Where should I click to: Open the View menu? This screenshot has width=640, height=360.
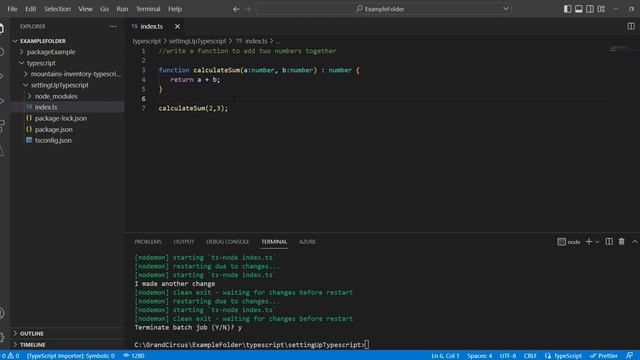click(x=85, y=9)
